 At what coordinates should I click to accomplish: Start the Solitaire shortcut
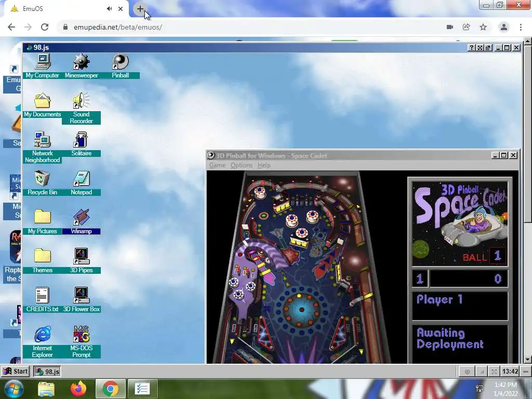(x=82, y=144)
